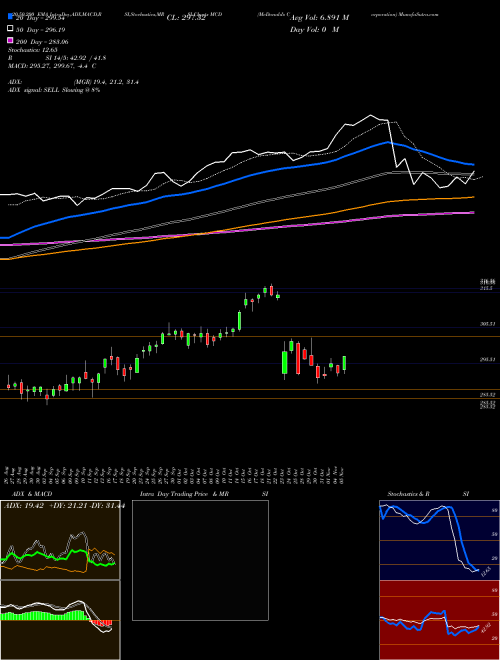Image resolution: width=500 pixels, height=660 pixels.
Task: Click the 293.31 price axis label
Action: coord(488,359)
